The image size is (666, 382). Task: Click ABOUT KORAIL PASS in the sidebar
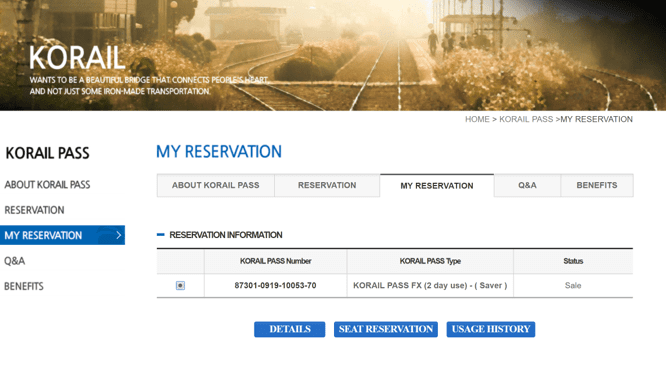click(47, 185)
